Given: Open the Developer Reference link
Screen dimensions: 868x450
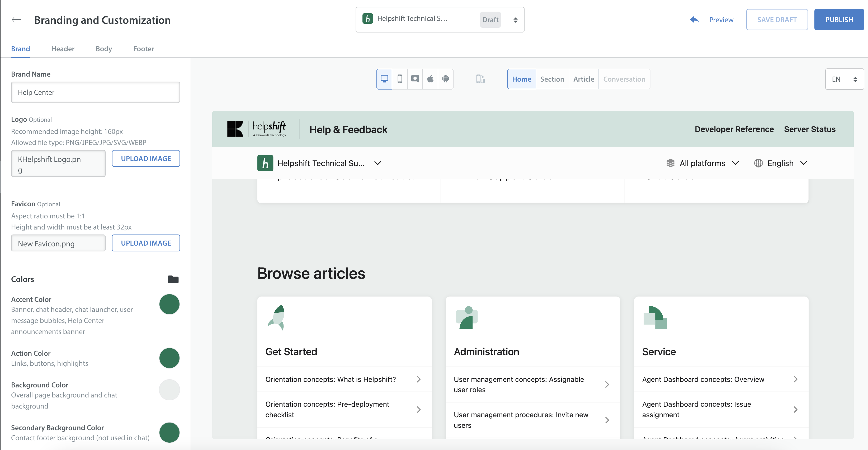Looking at the screenshot, I should pos(734,129).
